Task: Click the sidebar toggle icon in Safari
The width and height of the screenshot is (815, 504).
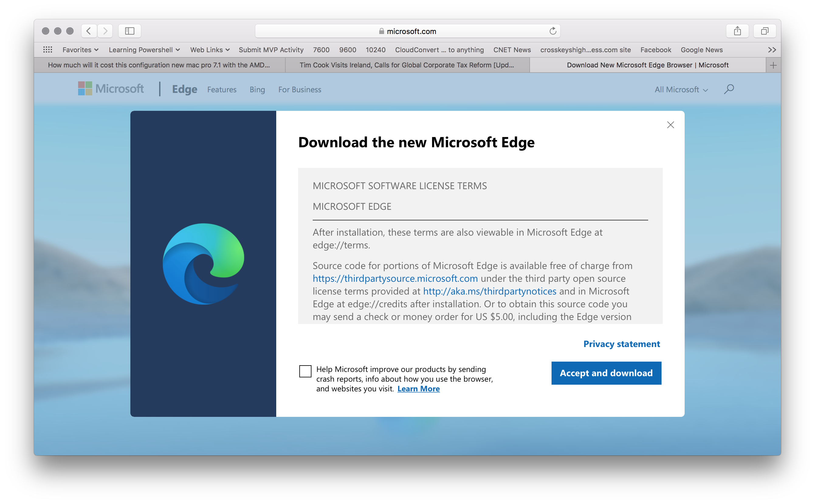Action: pos(130,30)
